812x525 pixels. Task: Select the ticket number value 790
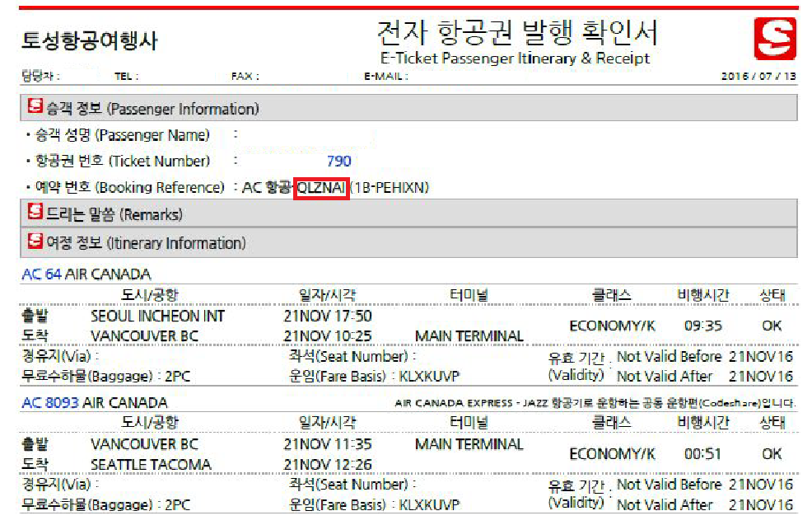339,162
